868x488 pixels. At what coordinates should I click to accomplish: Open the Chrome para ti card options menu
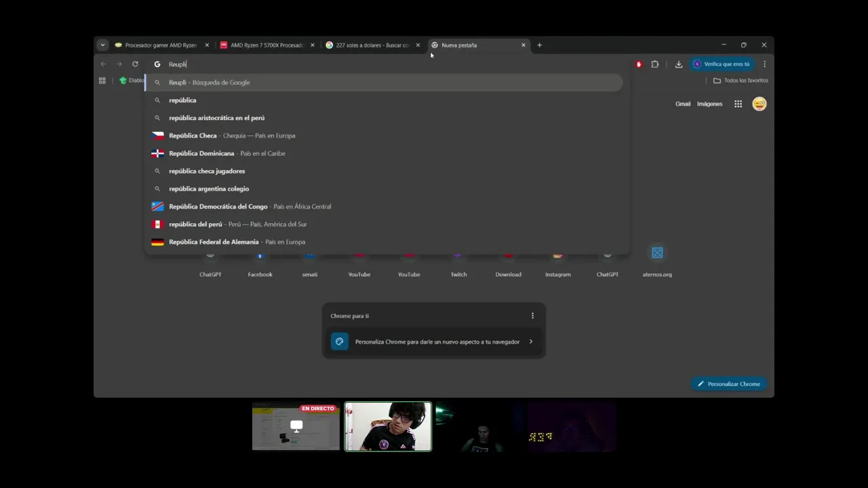[x=532, y=315]
